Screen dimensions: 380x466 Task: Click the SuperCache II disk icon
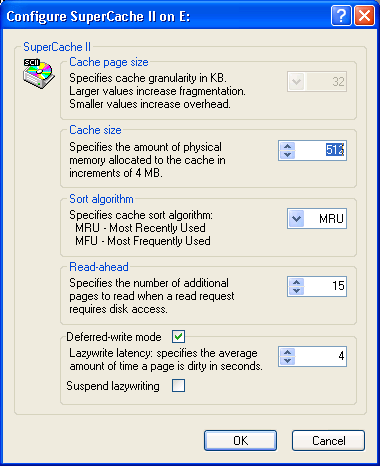39,74
